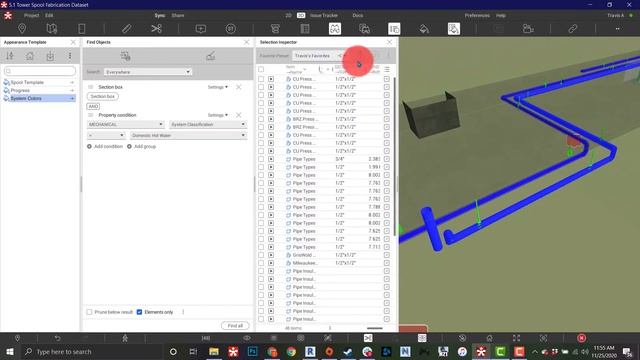Open the MECHANICAL category dropdown
Screen dimensions: 640x360
pos(125,124)
